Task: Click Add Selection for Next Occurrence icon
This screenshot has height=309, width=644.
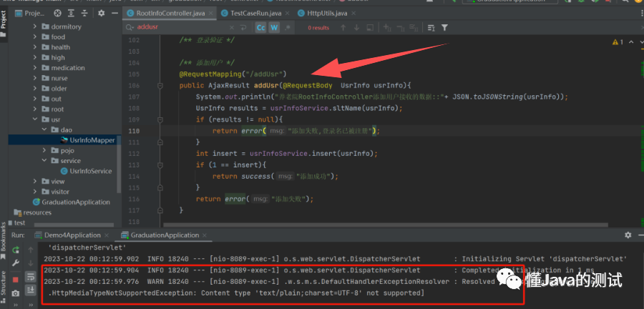Action: 387,27
